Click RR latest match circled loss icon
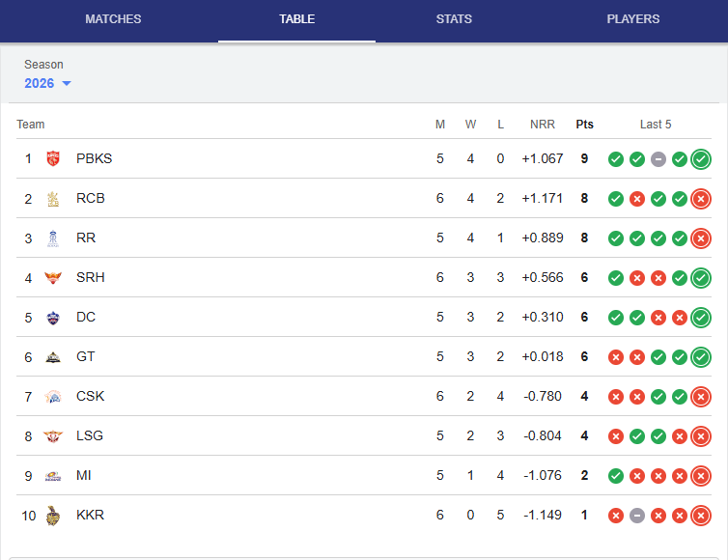Image resolution: width=728 pixels, height=560 pixels. point(701,238)
